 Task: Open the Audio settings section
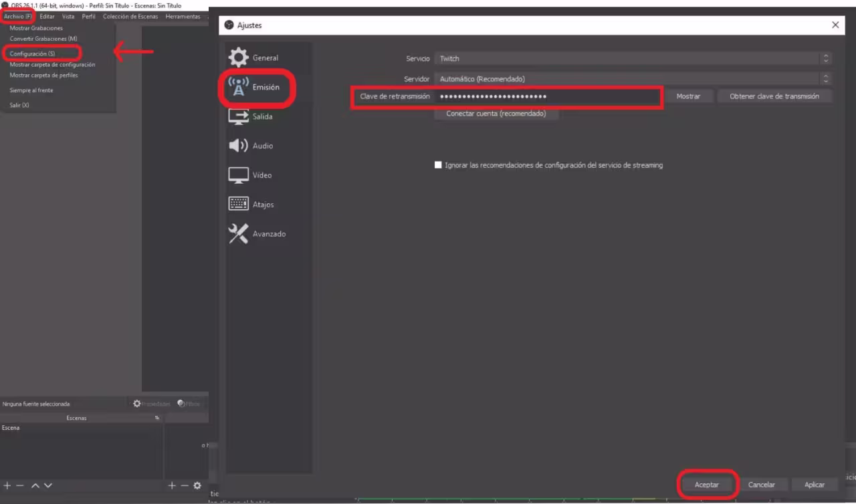click(252, 146)
